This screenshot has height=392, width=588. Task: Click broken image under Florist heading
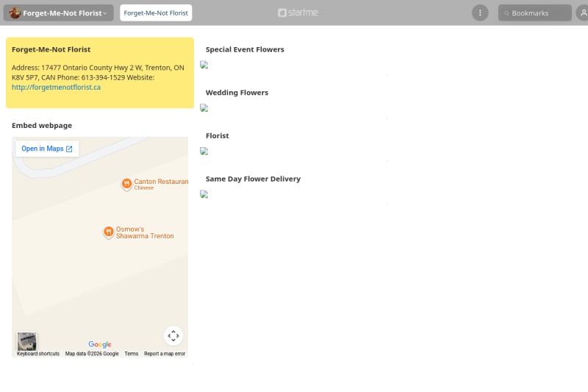click(204, 152)
